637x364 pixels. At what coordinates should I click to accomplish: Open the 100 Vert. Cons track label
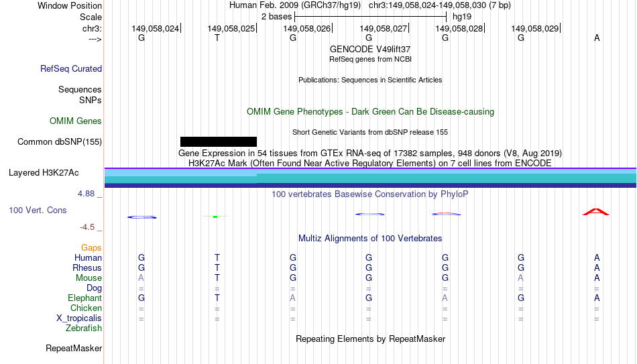click(38, 210)
